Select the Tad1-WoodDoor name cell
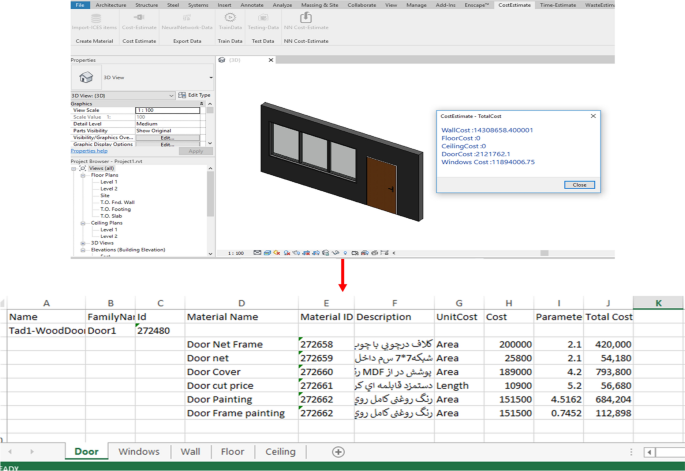Image resolution: width=685 pixels, height=471 pixels. pos(46,331)
